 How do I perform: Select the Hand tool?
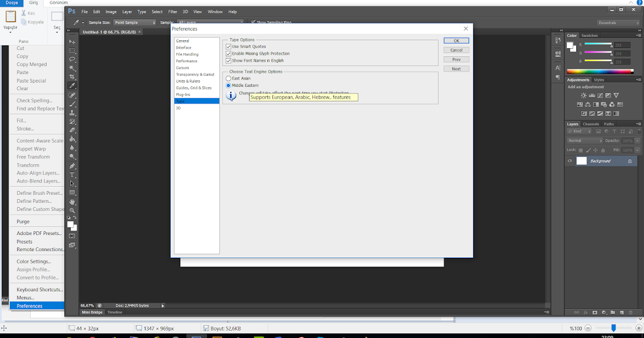click(72, 202)
